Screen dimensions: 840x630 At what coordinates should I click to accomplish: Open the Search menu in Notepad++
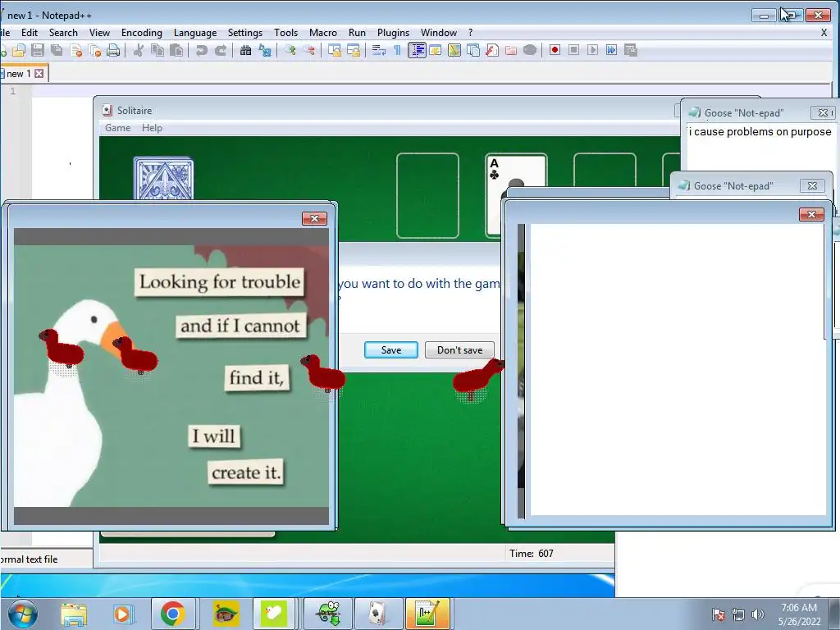click(x=63, y=33)
